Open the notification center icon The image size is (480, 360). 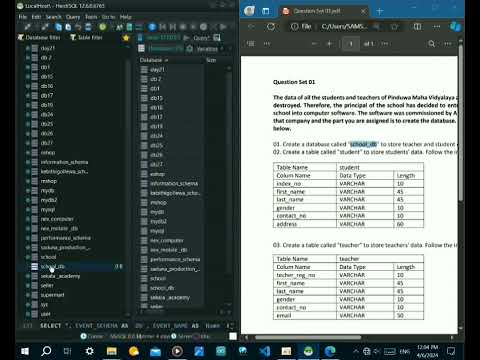coord(451,351)
